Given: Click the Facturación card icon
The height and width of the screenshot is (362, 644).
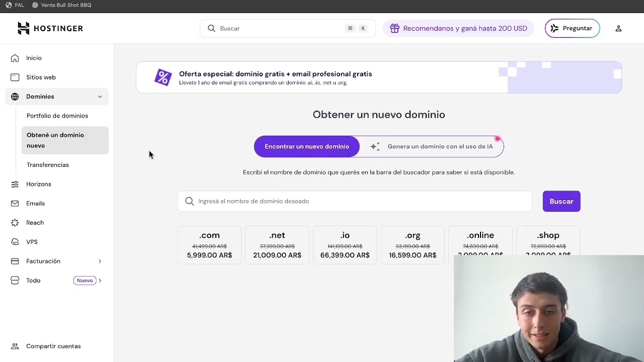Looking at the screenshot, I should click(15, 261).
